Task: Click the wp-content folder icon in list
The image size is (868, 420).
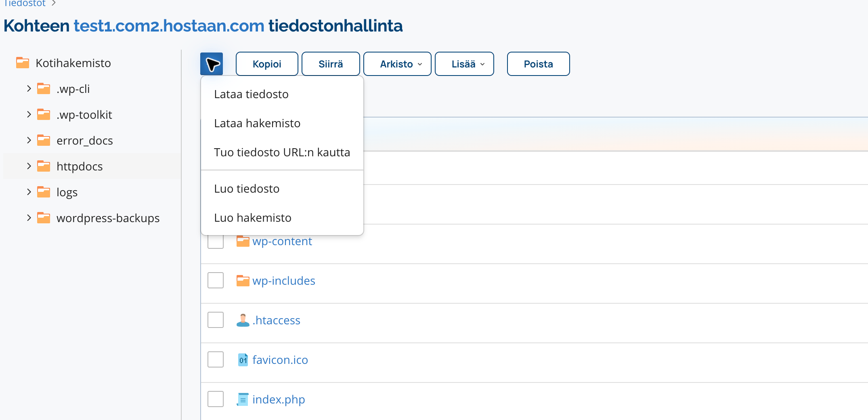Action: point(243,241)
